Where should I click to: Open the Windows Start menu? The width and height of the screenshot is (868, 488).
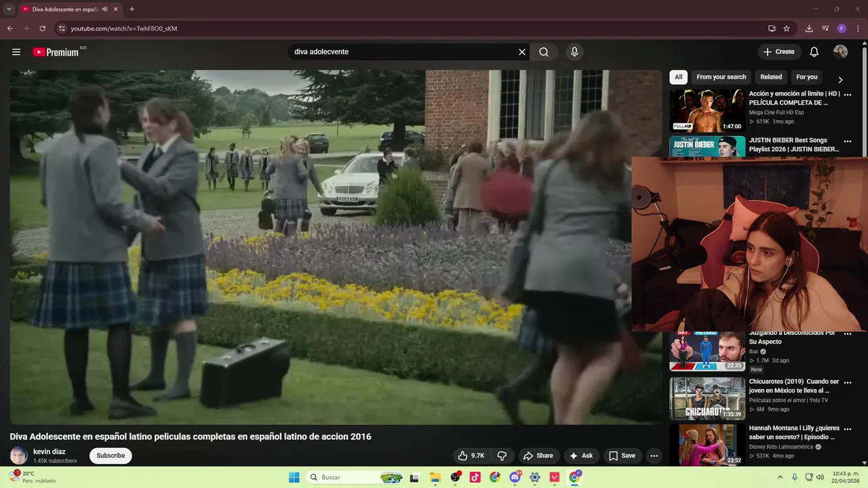point(294,477)
